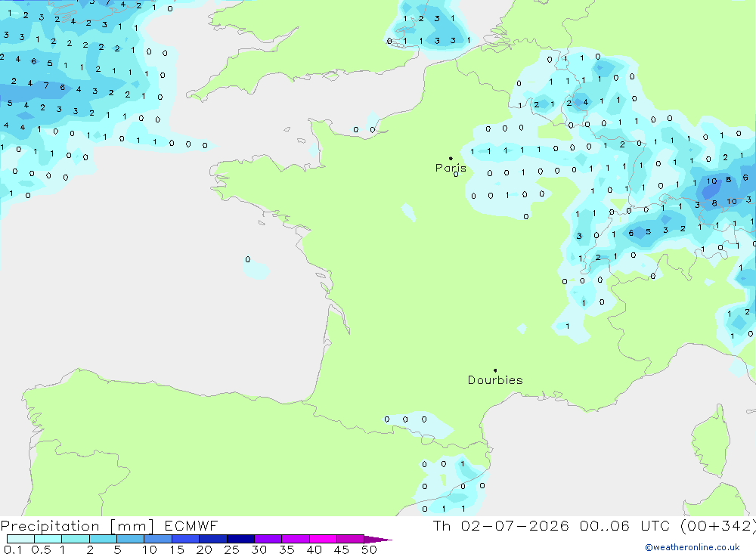Select the 0.1–0.5 mm legend swatch
The image size is (756, 554).
coord(20,539)
